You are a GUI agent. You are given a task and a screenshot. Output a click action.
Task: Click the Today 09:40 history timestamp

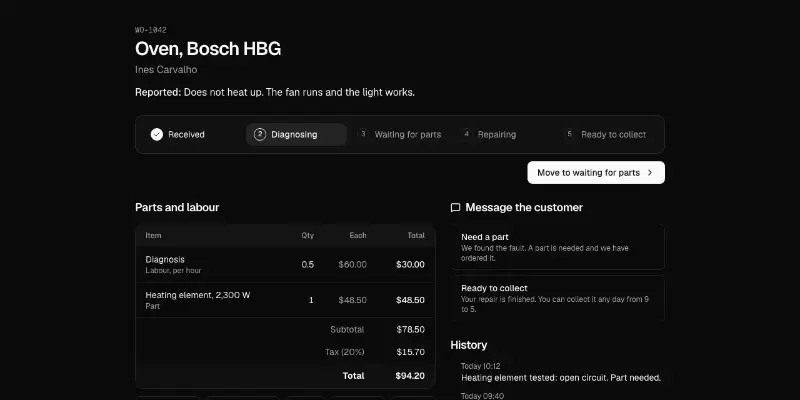(x=483, y=396)
